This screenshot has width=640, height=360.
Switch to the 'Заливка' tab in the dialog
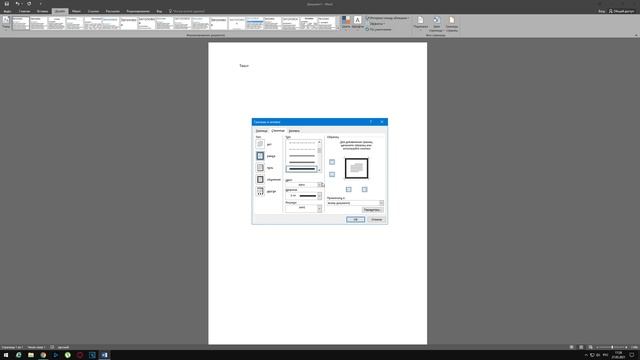coord(294,131)
